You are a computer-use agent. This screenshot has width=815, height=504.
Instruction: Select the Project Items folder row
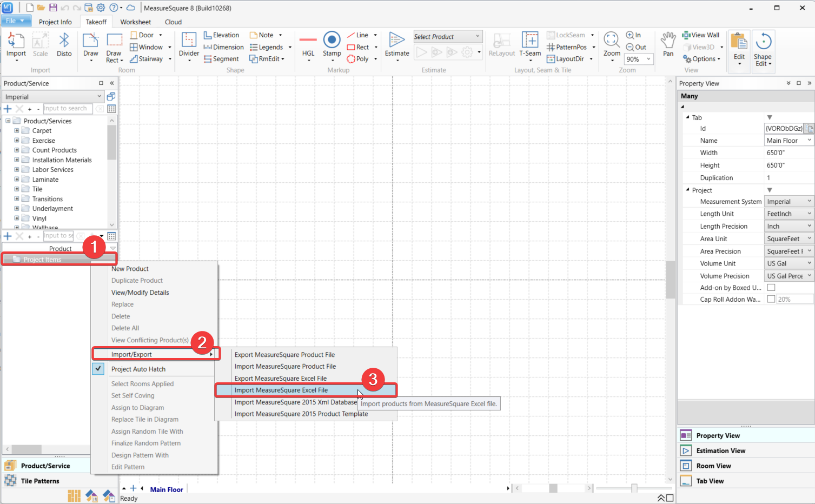coord(59,260)
